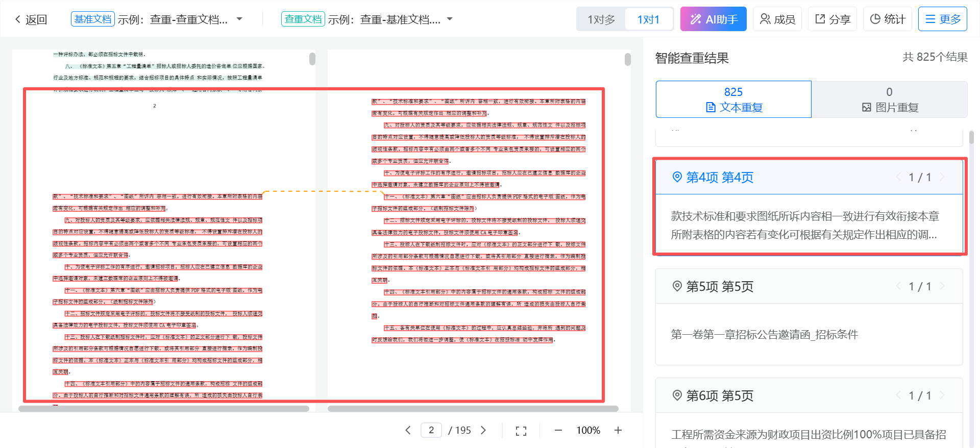
Task: Click the matched paragraph 九、对投标人的资质 in right document
Action: (x=479, y=143)
